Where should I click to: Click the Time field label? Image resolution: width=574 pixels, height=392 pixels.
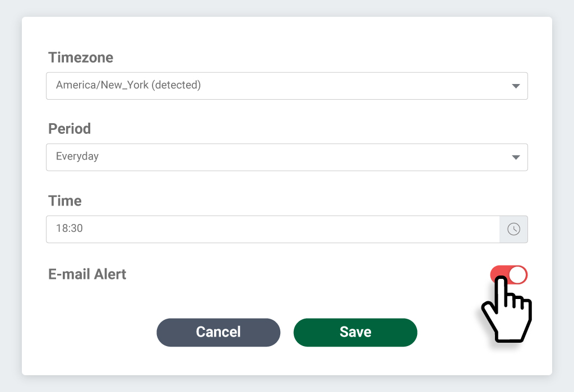tap(65, 200)
